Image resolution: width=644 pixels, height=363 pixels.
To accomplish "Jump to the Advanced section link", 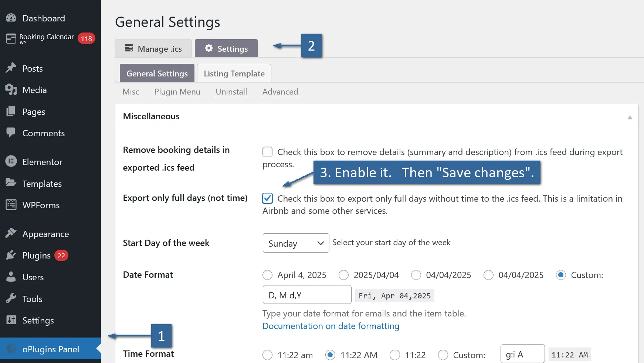I will (280, 92).
